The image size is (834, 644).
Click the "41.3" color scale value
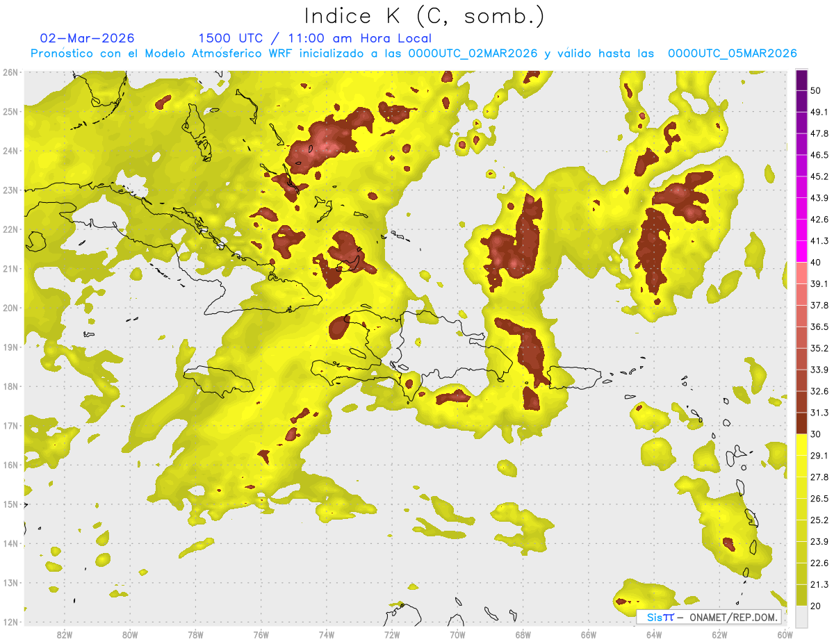point(819,242)
